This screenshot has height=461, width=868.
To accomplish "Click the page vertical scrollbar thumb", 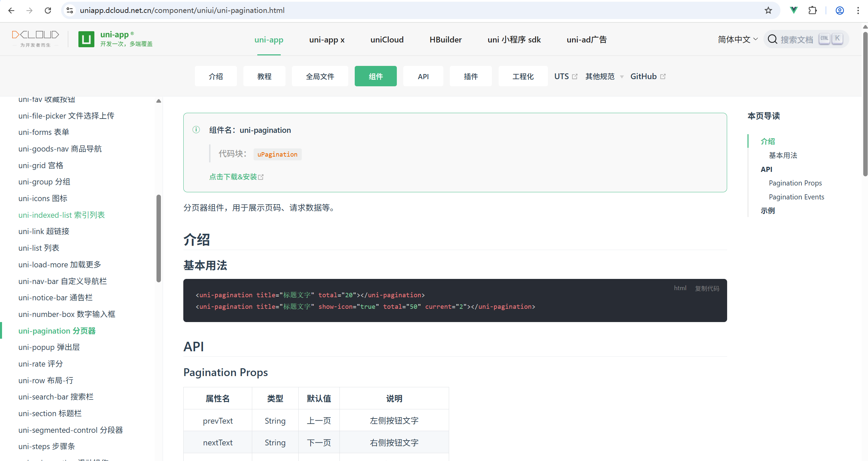I will [x=865, y=104].
